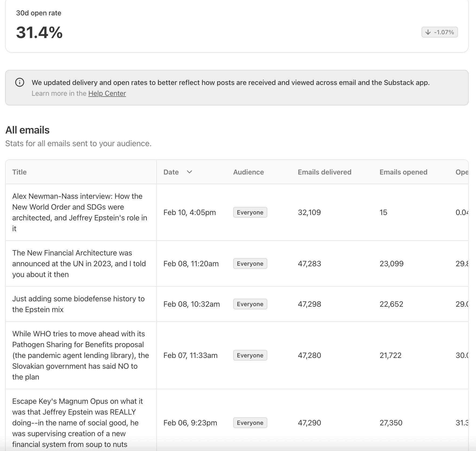This screenshot has width=476, height=451.
Task: Click the Emails opened column header
Action: click(403, 172)
